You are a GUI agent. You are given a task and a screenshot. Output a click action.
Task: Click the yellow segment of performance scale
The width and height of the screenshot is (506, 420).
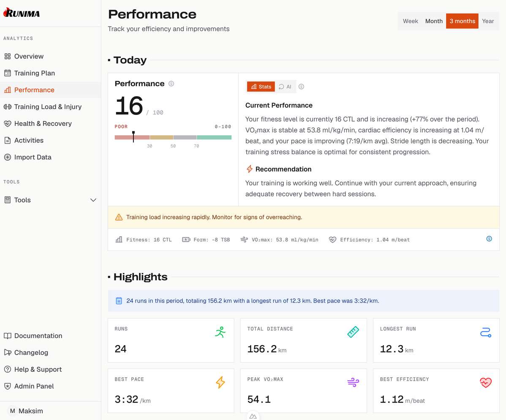161,137
